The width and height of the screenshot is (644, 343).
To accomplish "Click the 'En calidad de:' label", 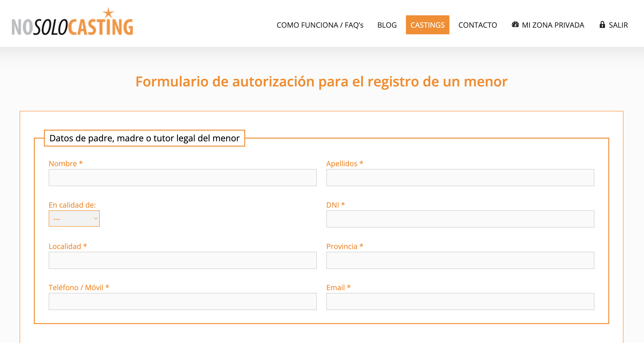I will click(x=72, y=205).
